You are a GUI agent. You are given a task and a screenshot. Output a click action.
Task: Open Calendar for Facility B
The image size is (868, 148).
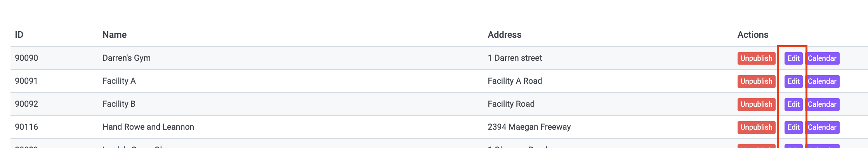point(822,104)
